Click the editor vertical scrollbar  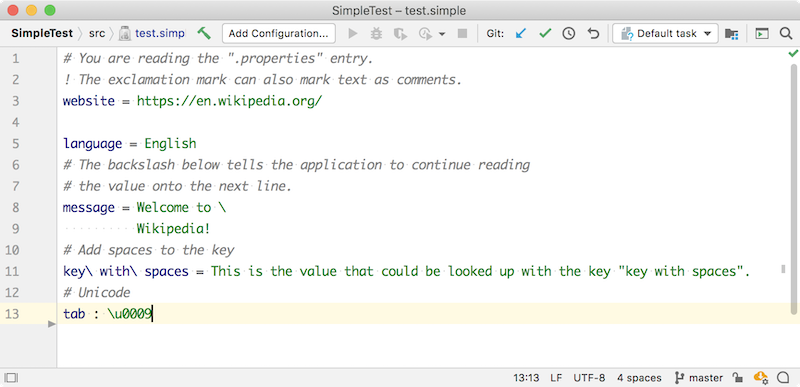(793, 189)
